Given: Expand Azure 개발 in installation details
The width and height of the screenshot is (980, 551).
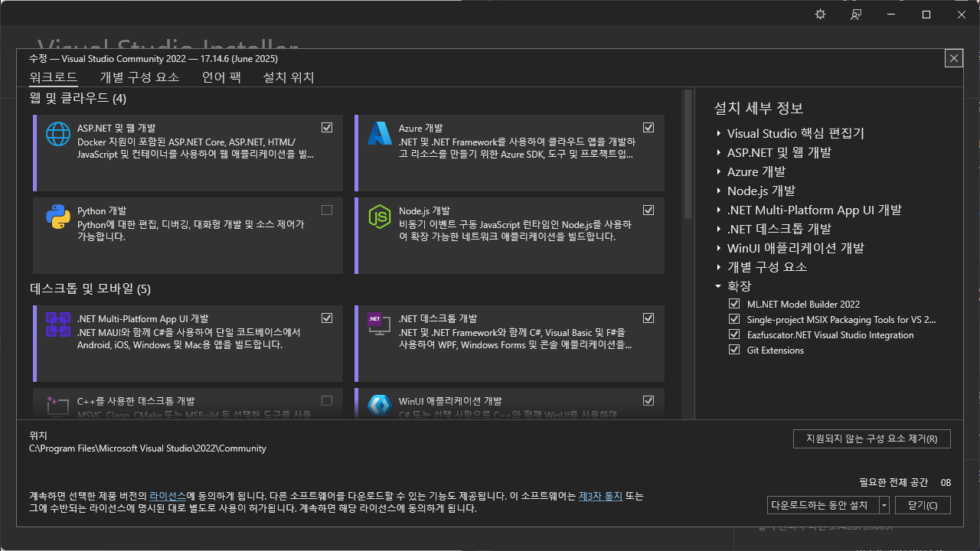Looking at the screenshot, I should (719, 171).
